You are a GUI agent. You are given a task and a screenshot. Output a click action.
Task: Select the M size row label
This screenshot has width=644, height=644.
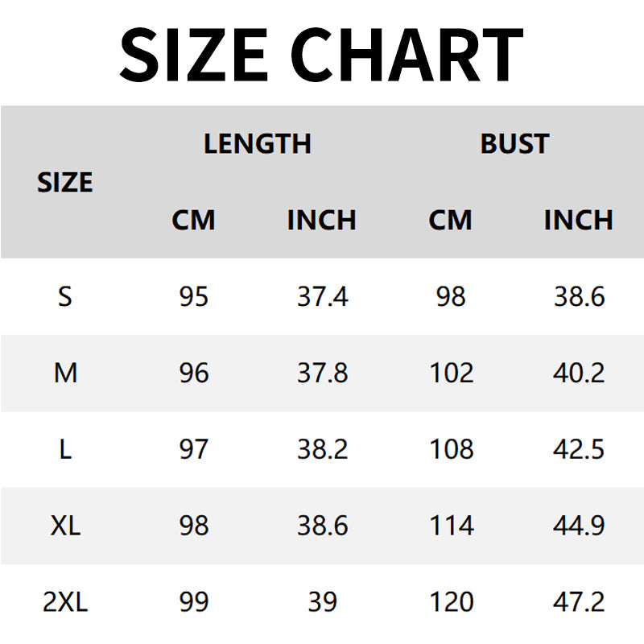[65, 374]
